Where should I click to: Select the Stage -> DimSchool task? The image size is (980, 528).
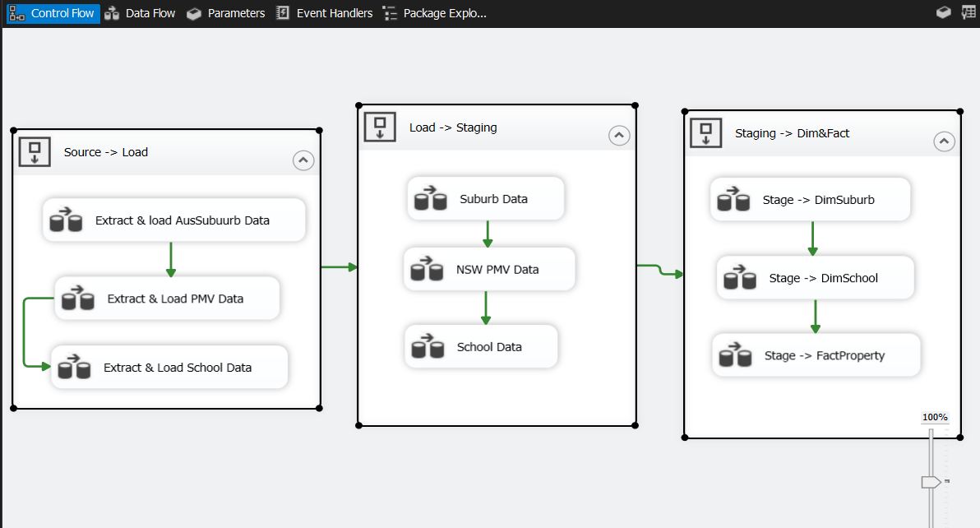(x=823, y=278)
